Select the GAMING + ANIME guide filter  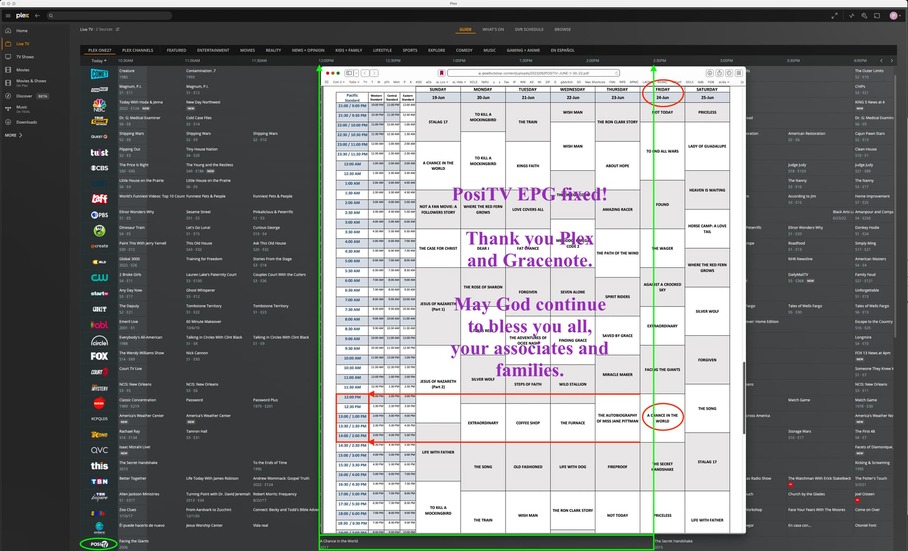click(x=523, y=50)
